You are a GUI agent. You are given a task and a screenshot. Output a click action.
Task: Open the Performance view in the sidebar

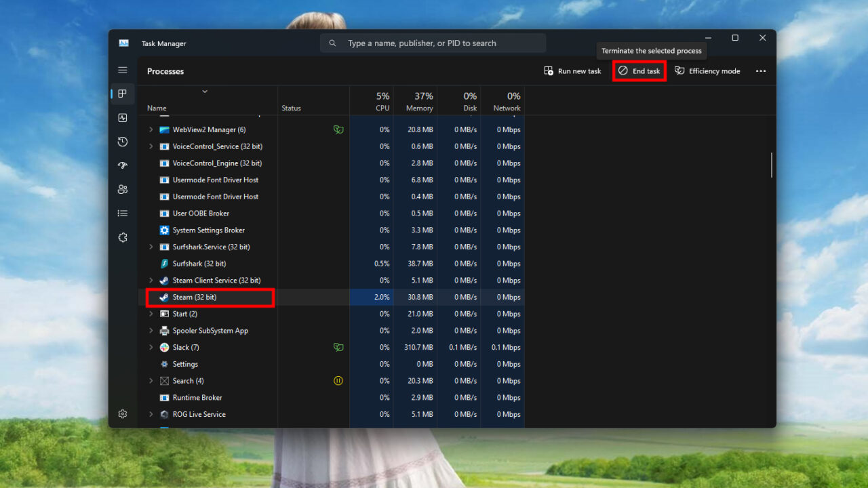123,117
